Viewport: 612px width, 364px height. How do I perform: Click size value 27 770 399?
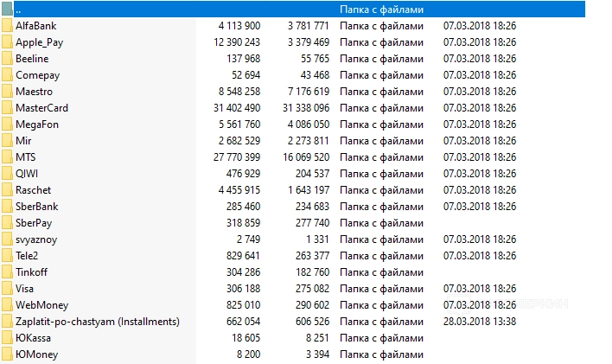pos(237,157)
